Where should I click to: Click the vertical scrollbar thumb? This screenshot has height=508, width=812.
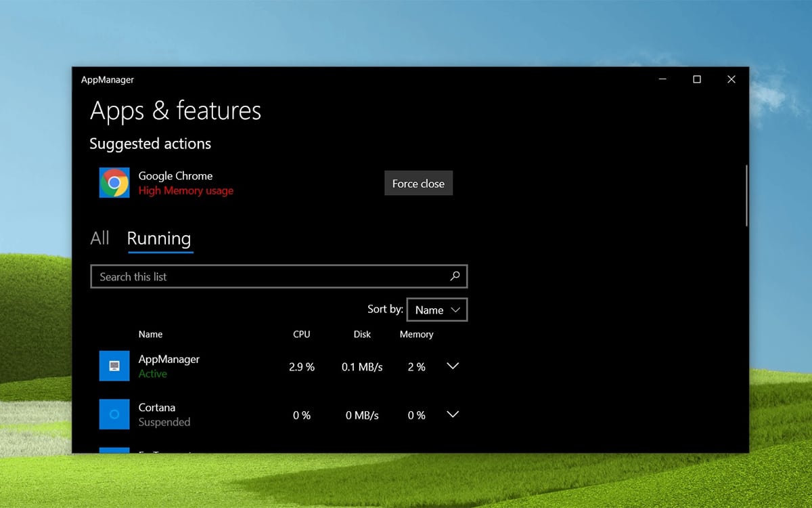click(x=746, y=195)
